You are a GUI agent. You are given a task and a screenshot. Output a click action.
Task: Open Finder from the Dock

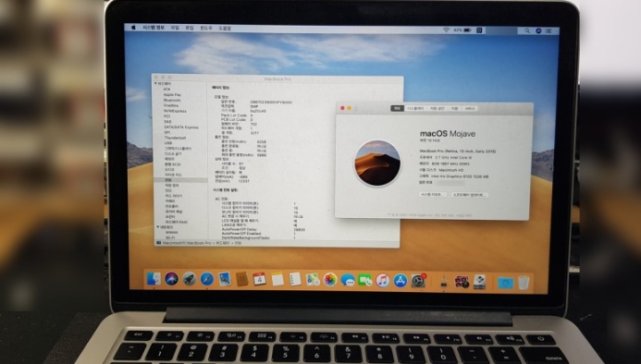[154, 279]
